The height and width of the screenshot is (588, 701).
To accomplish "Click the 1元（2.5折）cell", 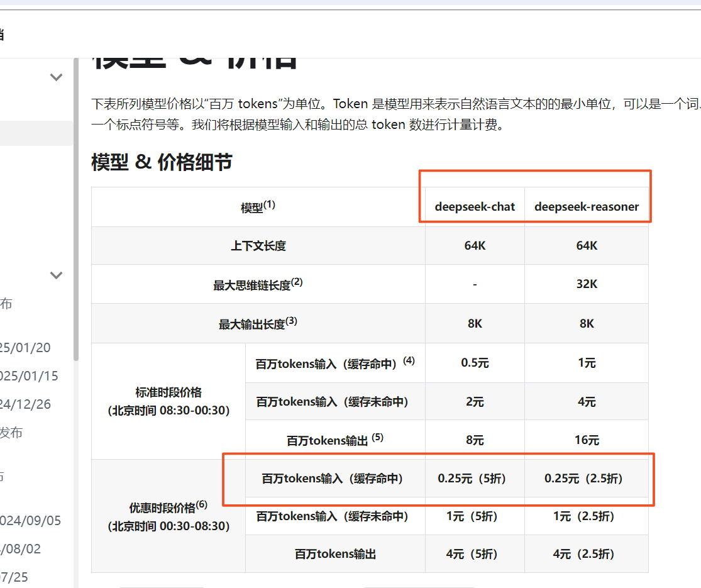I will click(x=587, y=516).
